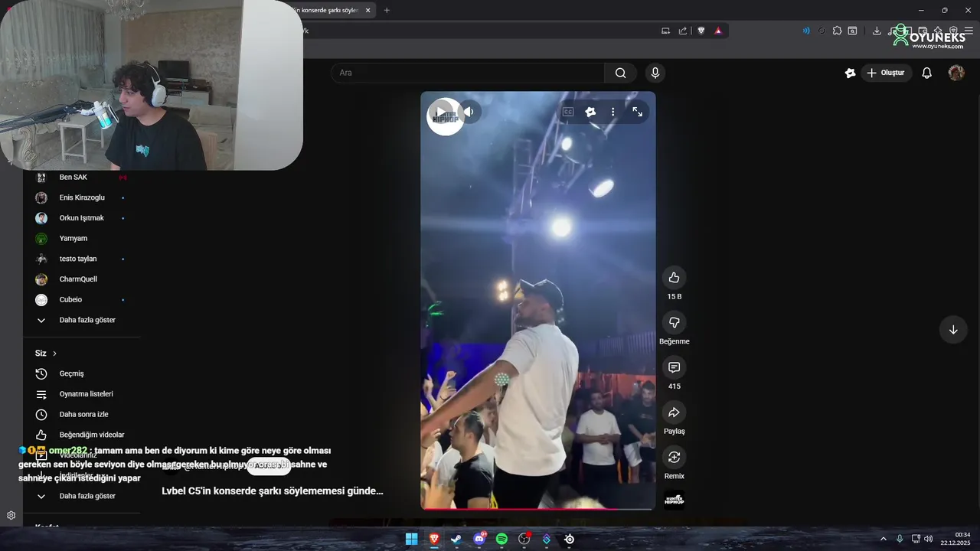Click the magnifier search button
Image resolution: width=980 pixels, height=551 pixels.
pos(620,73)
